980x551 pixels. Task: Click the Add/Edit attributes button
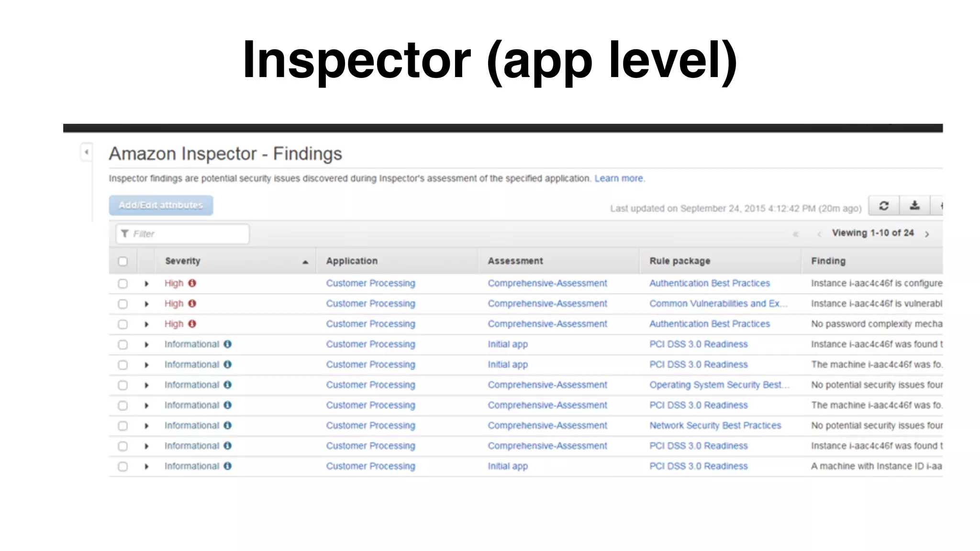(x=161, y=205)
